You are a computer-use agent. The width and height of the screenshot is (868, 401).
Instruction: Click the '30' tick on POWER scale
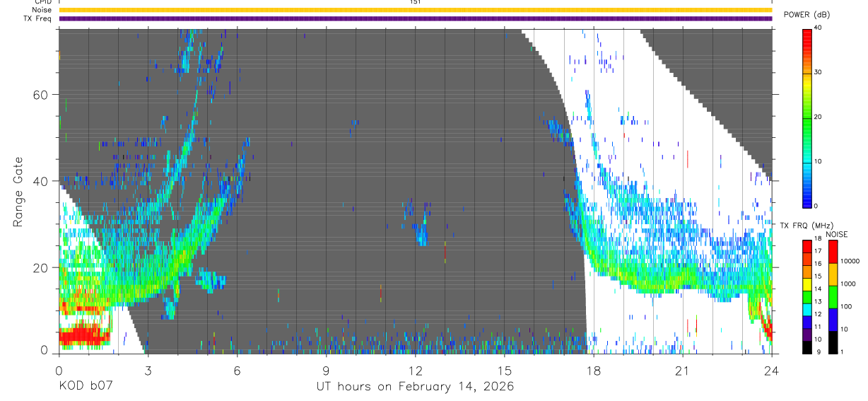pyautogui.click(x=819, y=72)
